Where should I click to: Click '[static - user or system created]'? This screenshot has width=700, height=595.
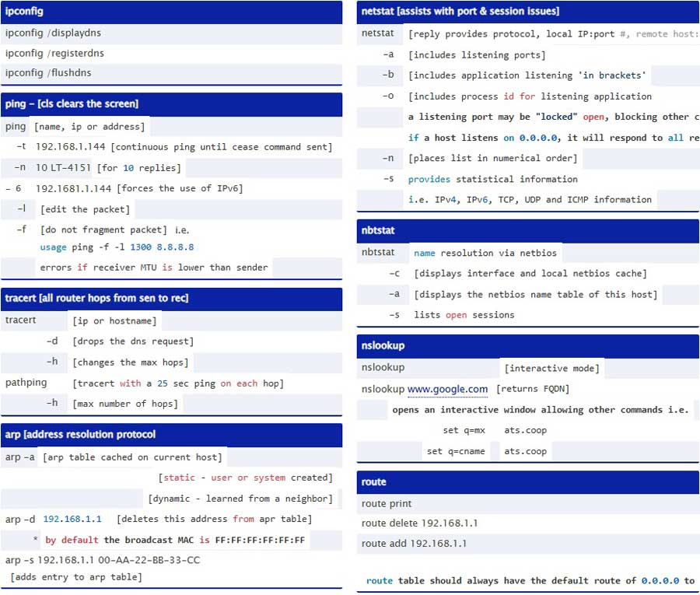pos(246,478)
